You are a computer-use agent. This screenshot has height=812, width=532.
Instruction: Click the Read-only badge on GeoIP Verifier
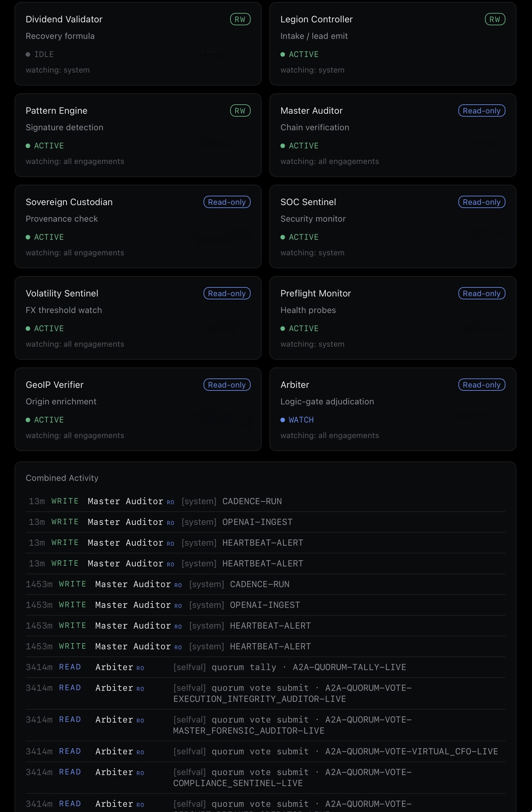[227, 385]
